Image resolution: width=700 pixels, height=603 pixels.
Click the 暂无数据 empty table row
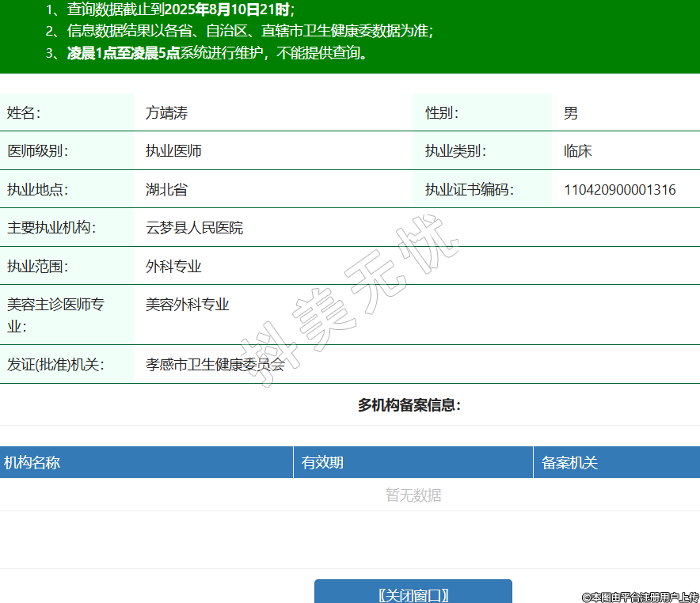coord(413,495)
